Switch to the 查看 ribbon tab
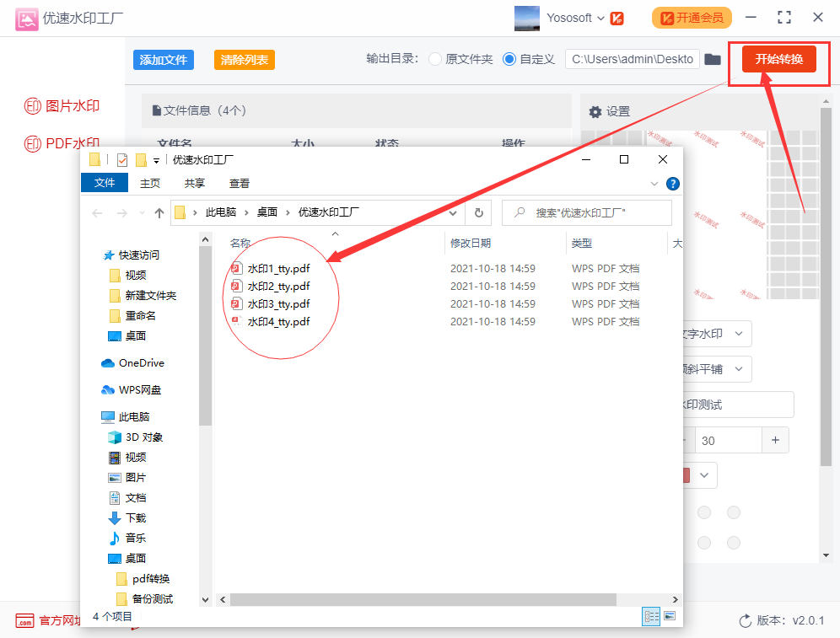Image resolution: width=840 pixels, height=638 pixels. click(239, 183)
